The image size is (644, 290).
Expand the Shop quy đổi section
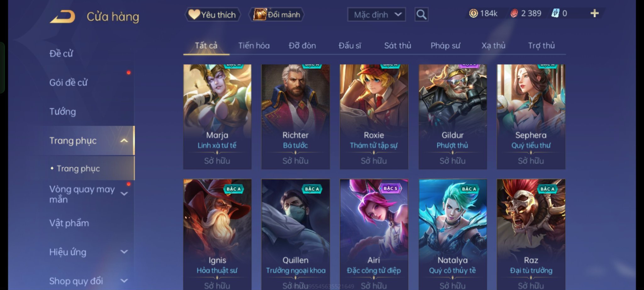point(124,281)
